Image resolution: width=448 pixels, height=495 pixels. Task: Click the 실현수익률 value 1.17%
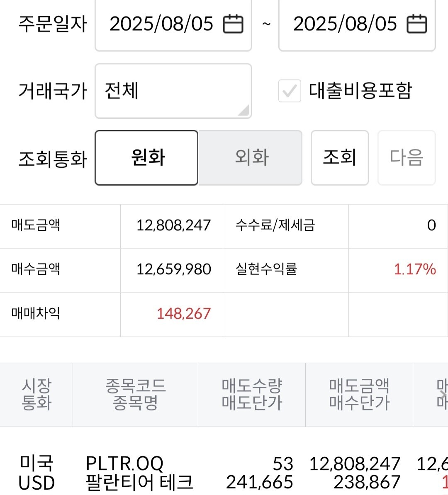click(x=414, y=270)
